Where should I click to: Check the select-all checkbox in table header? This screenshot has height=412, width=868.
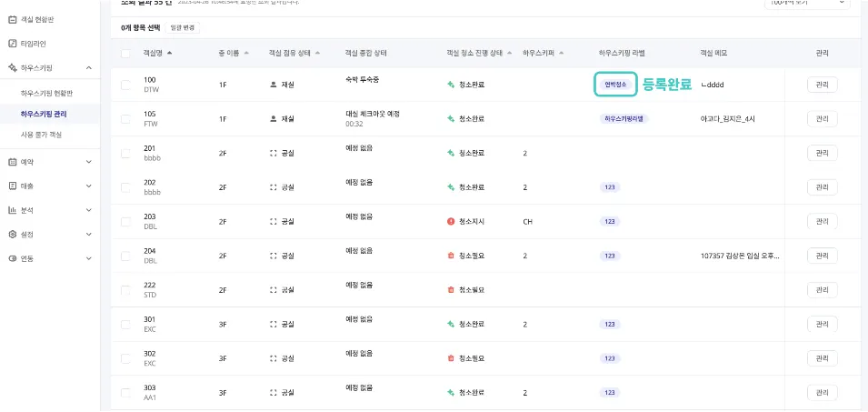pos(125,54)
